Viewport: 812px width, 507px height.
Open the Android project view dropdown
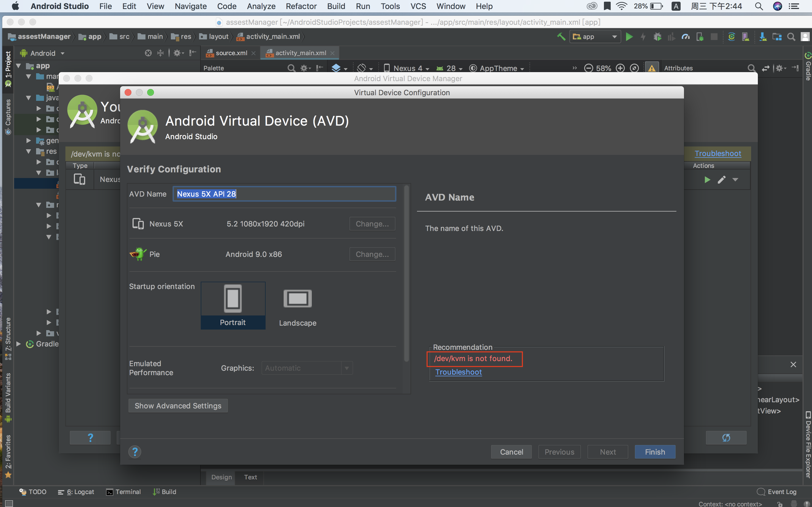point(62,53)
